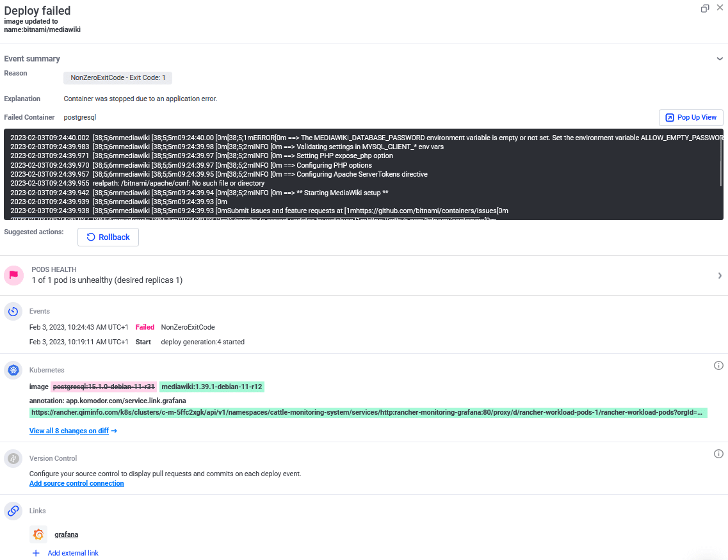The image size is (728, 560).
Task: Click the Events clock icon
Action: (x=13, y=311)
